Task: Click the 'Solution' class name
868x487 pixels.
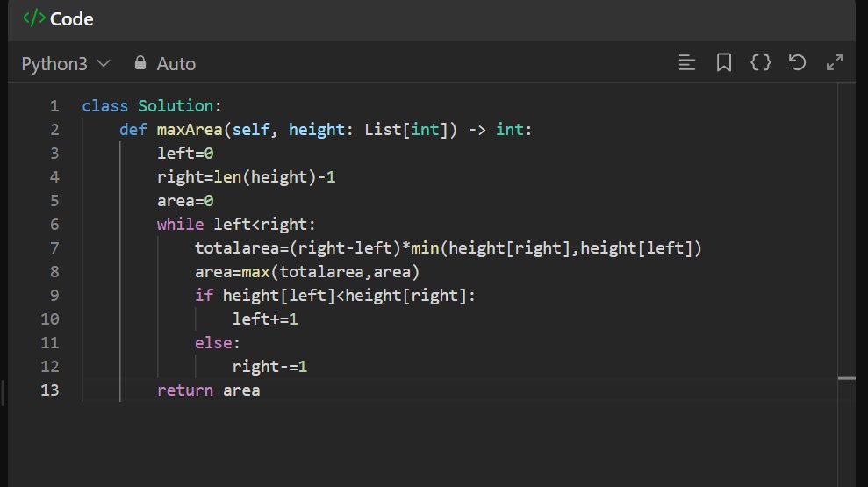Action: (x=176, y=105)
